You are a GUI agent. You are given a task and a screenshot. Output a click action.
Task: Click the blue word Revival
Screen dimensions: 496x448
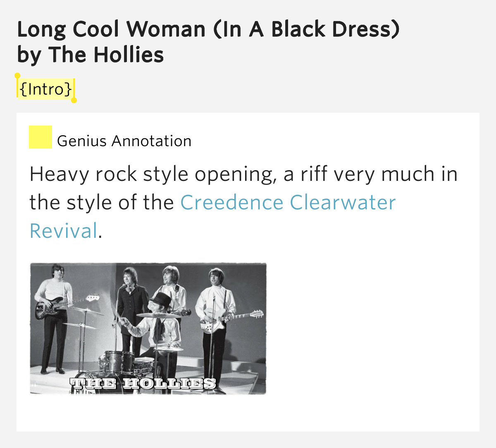[x=64, y=230]
